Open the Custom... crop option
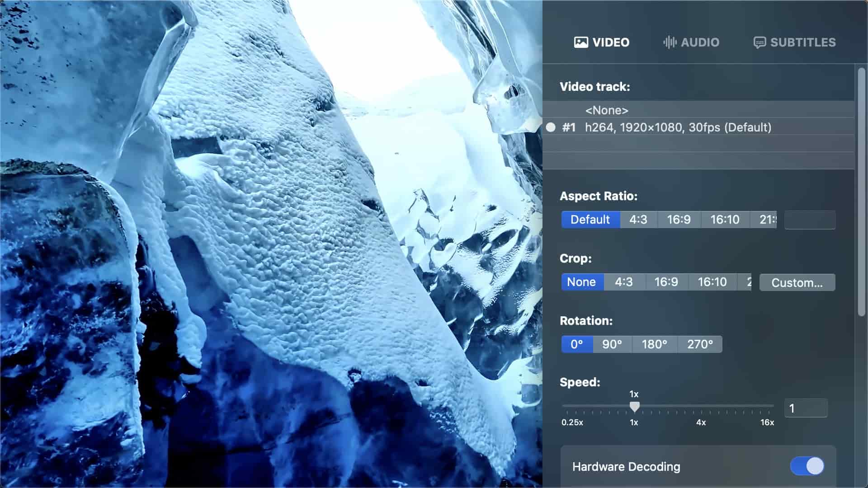868x488 pixels. point(797,282)
